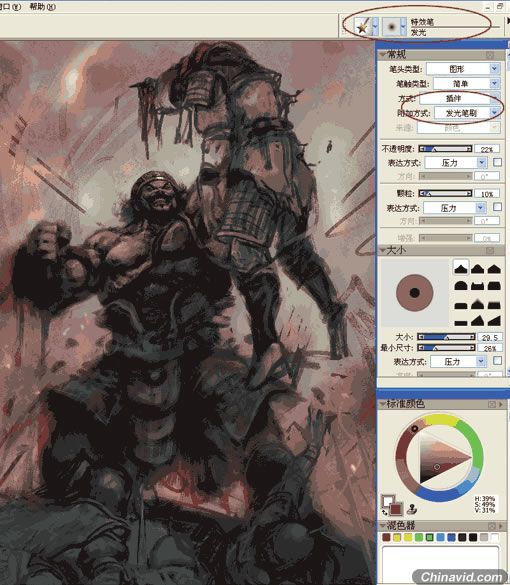Toggle the invert checkbox beside 颗粒 表达方式
The width and height of the screenshot is (510, 585).
pos(497,207)
